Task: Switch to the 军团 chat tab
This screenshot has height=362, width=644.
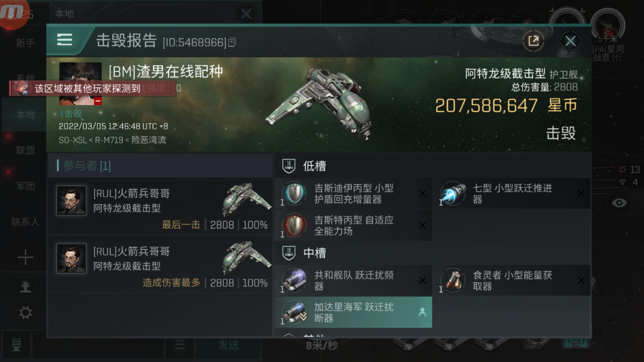Action: coord(25,186)
